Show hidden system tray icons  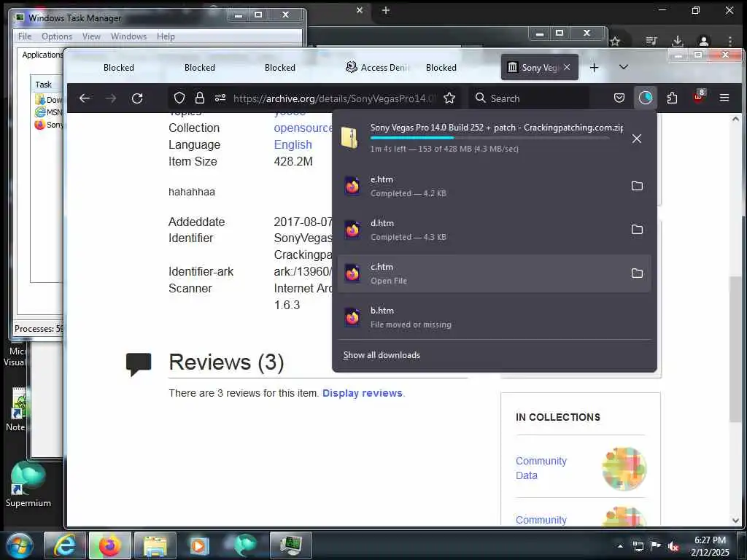[620, 546]
